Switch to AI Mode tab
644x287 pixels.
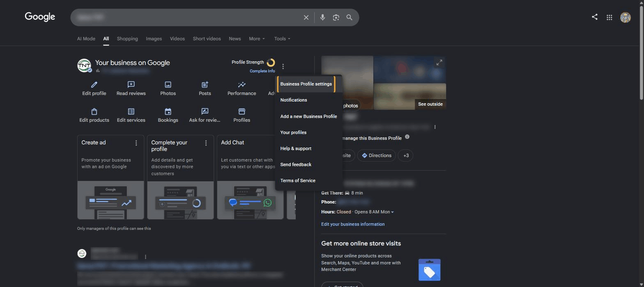[86, 39]
